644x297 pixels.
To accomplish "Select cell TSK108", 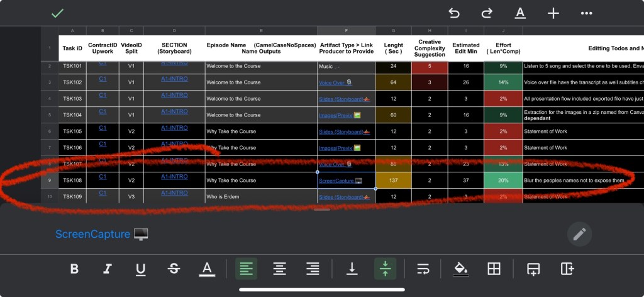I will [x=72, y=181].
